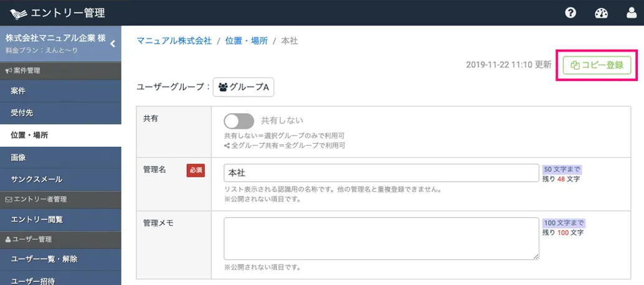644x285 pixels.
Task: Open エントリー閲覧 sidebar item
Action: point(36,219)
